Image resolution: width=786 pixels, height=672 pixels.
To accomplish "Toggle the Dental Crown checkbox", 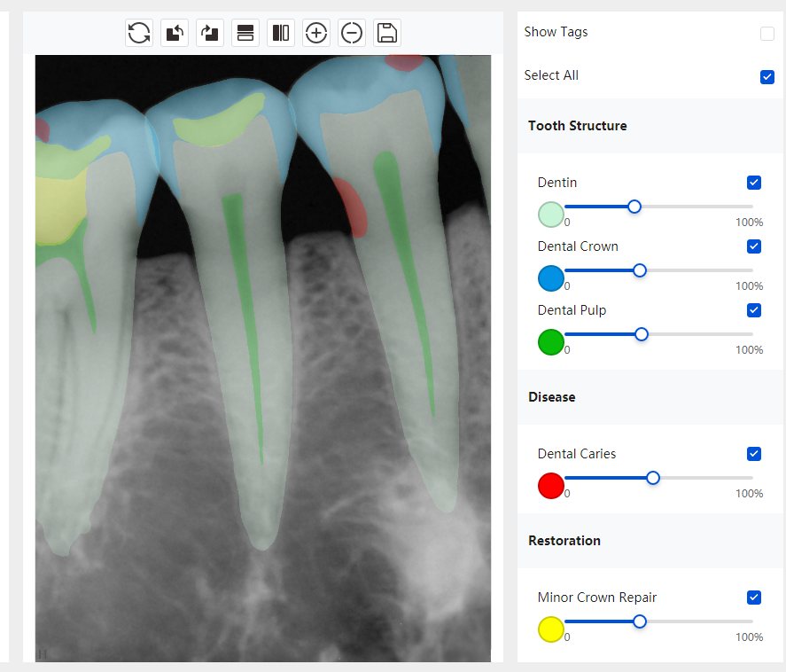I will click(x=754, y=246).
